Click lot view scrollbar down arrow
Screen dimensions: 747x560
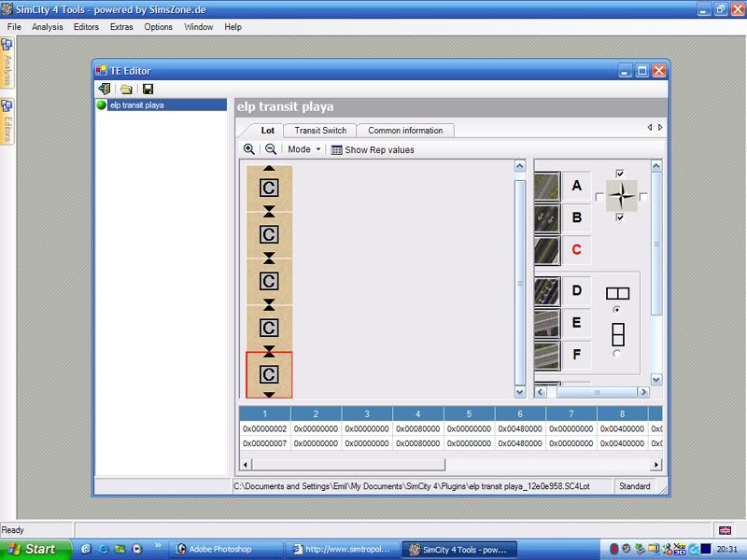click(x=520, y=391)
